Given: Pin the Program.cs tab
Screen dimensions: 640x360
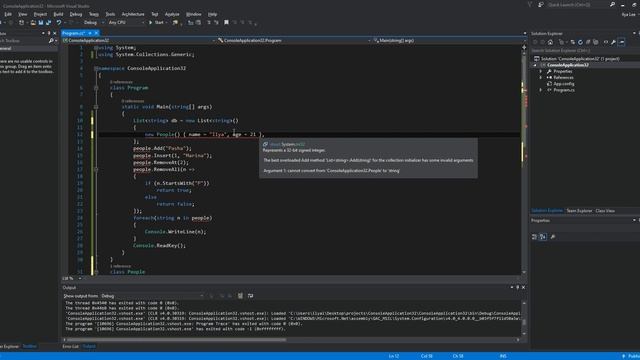Looking at the screenshot, I should point(90,33).
